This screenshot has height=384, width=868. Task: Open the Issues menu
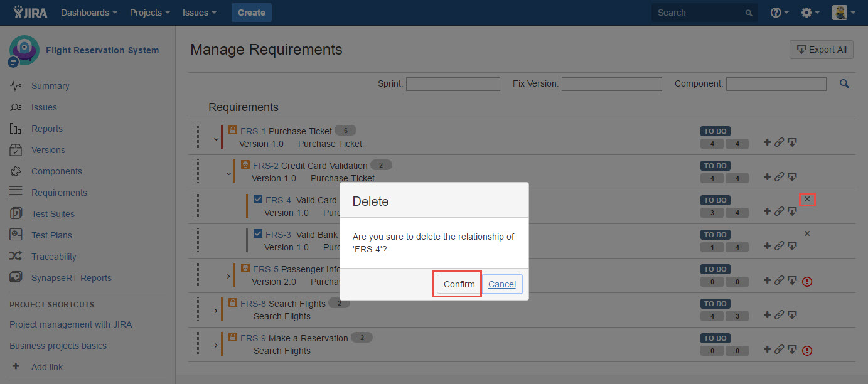coord(199,13)
